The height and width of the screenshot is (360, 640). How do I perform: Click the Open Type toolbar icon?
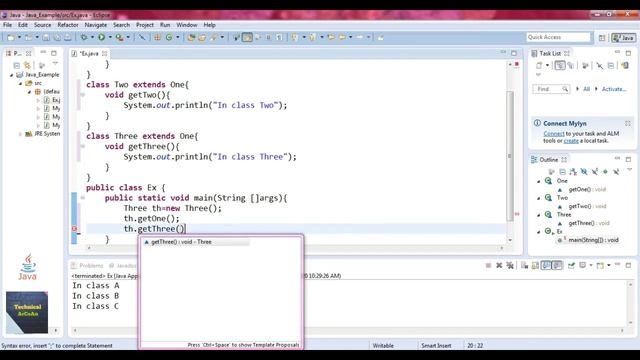(x=191, y=37)
